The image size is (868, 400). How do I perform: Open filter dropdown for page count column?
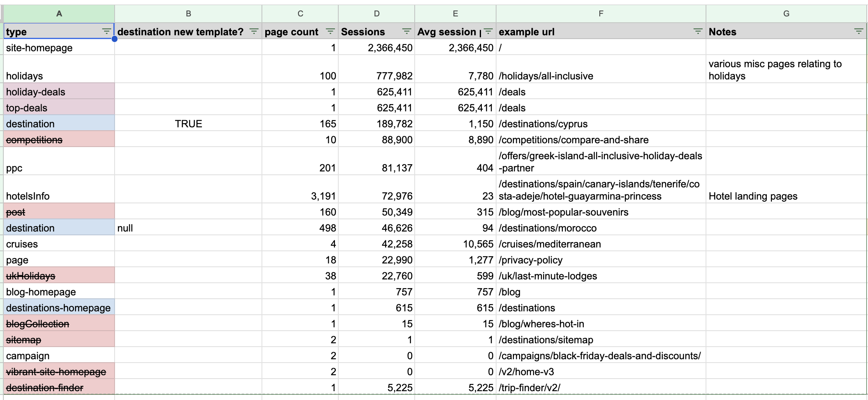330,32
